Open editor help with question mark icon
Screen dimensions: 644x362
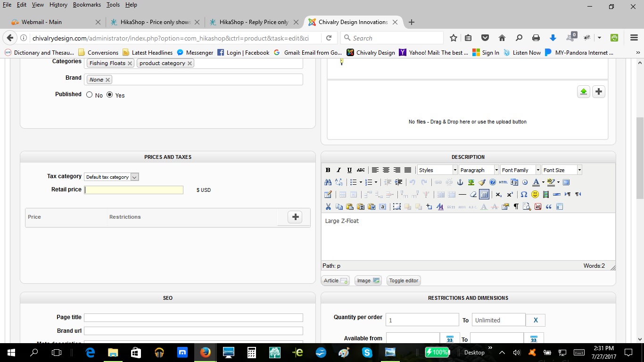493,182
